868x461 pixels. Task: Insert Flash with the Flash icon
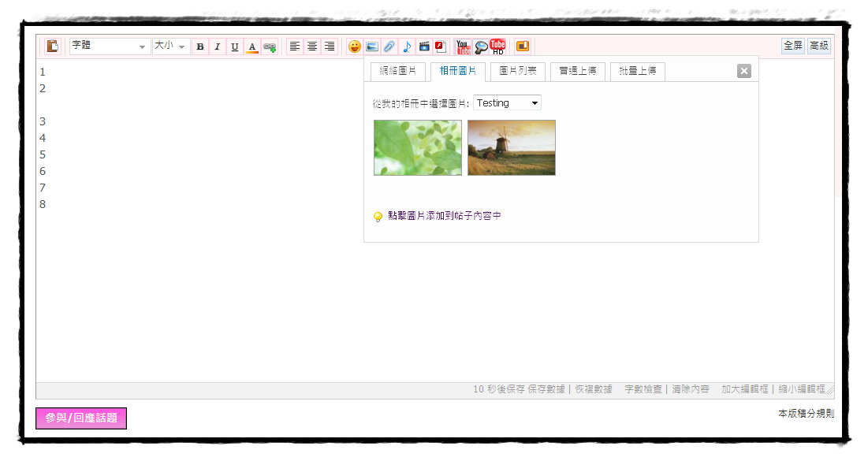[441, 46]
